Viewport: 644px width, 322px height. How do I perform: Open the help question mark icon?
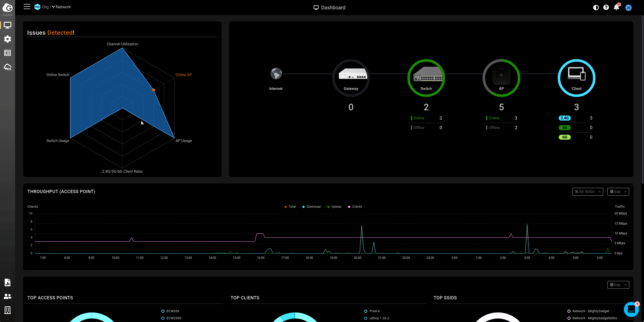pos(606,8)
